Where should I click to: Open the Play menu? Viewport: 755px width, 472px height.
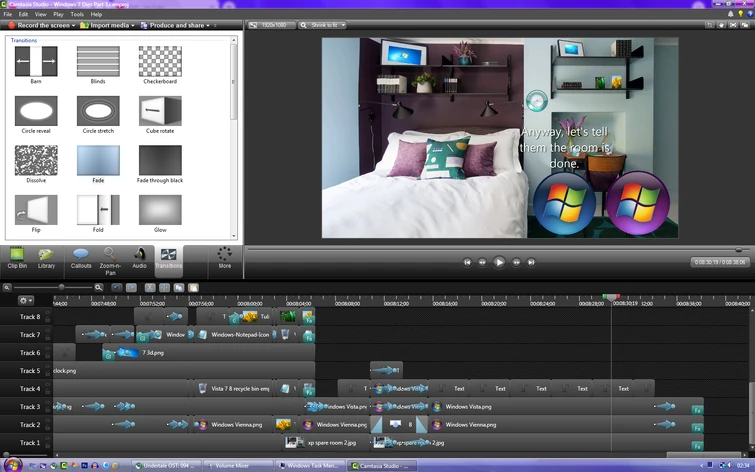pyautogui.click(x=58, y=14)
